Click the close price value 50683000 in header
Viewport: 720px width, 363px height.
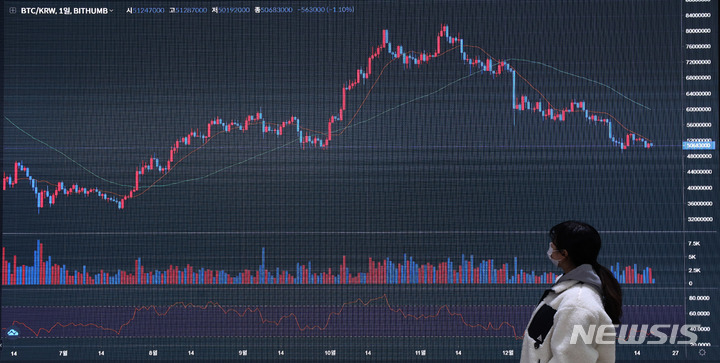(x=276, y=10)
